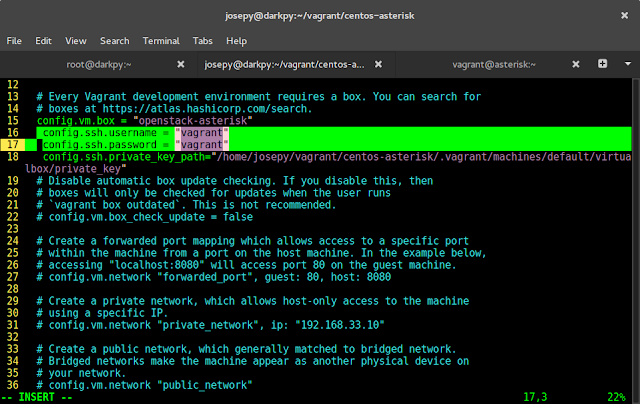Image resolution: width=640 pixels, height=404 pixels.
Task: Click the window title josepy@darkpy:~/vagrant/centos-asterisk
Action: pyautogui.click(x=320, y=16)
